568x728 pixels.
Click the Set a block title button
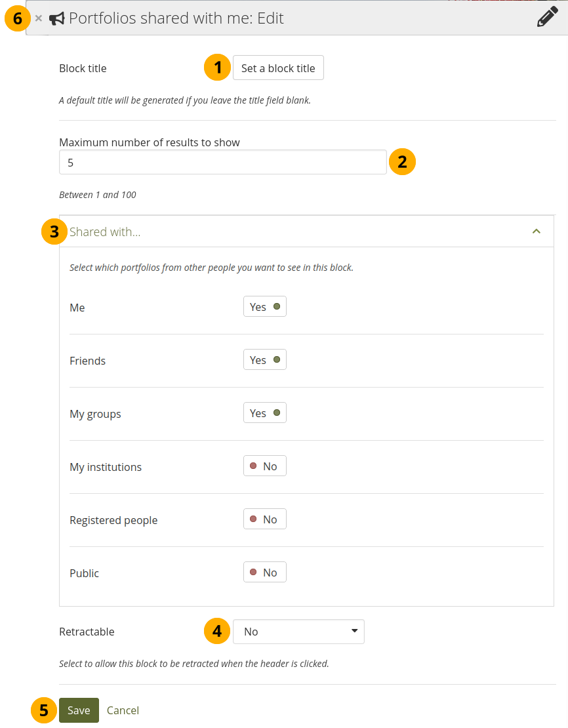click(278, 68)
